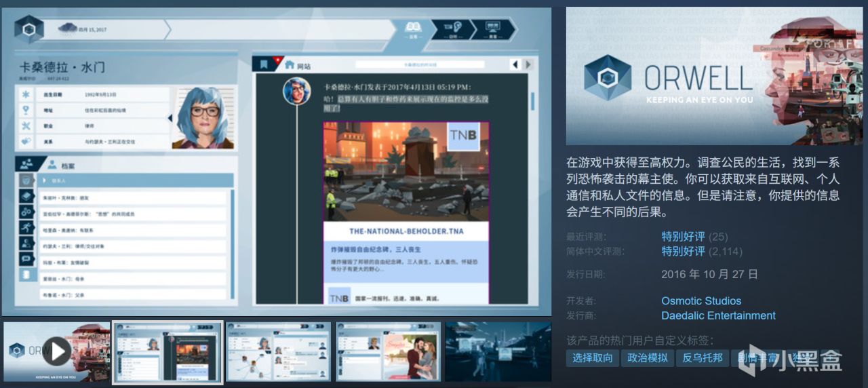The width and height of the screenshot is (868, 388).
Task: Select the highlighted second screenshot thumbnail
Action: click(x=167, y=351)
